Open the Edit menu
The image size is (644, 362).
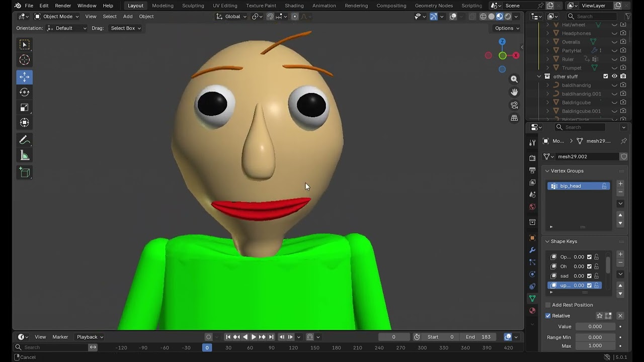[x=44, y=6]
